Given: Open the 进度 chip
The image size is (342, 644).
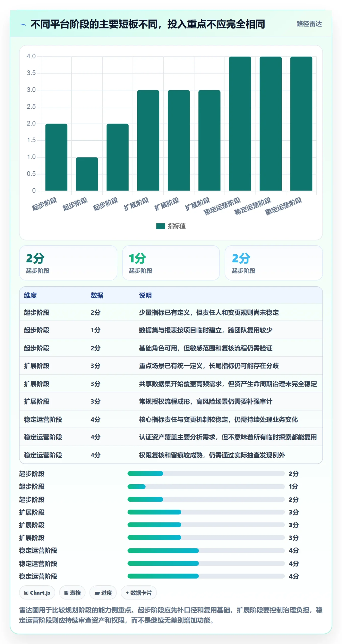Looking at the screenshot, I should click(x=103, y=593).
